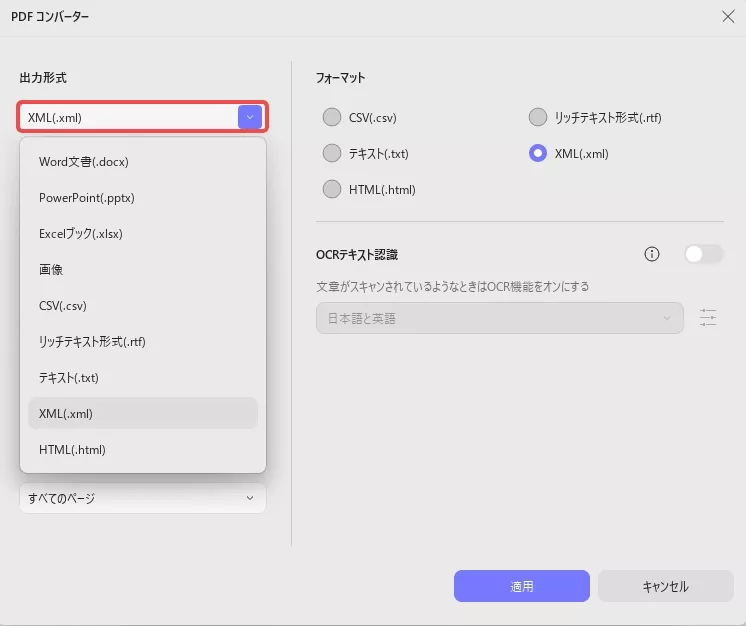This screenshot has height=626, width=746.
Task: Choose リッチテキスト形式(.rtf) in the dropdown list
Action: click(143, 342)
